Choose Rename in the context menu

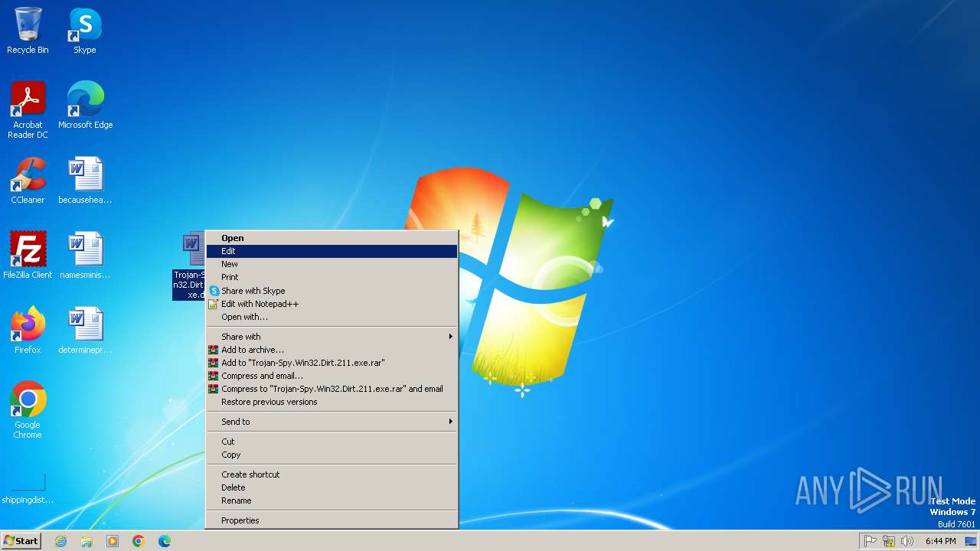(x=332, y=500)
